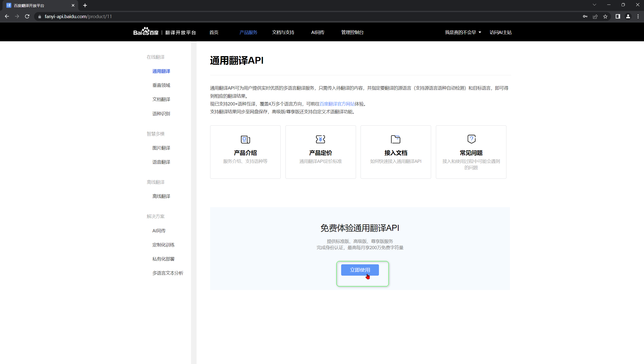Open saved passwords key icon
644x364 pixels.
point(585,16)
